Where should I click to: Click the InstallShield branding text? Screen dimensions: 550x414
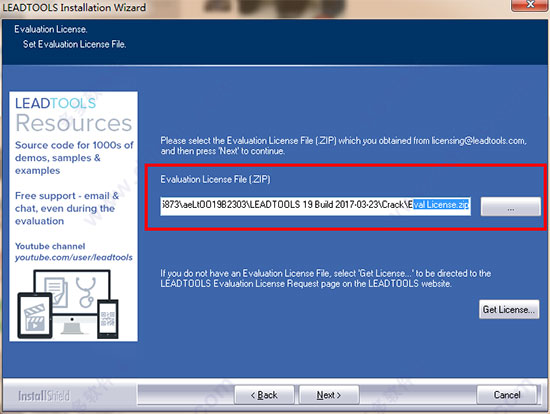click(44, 396)
